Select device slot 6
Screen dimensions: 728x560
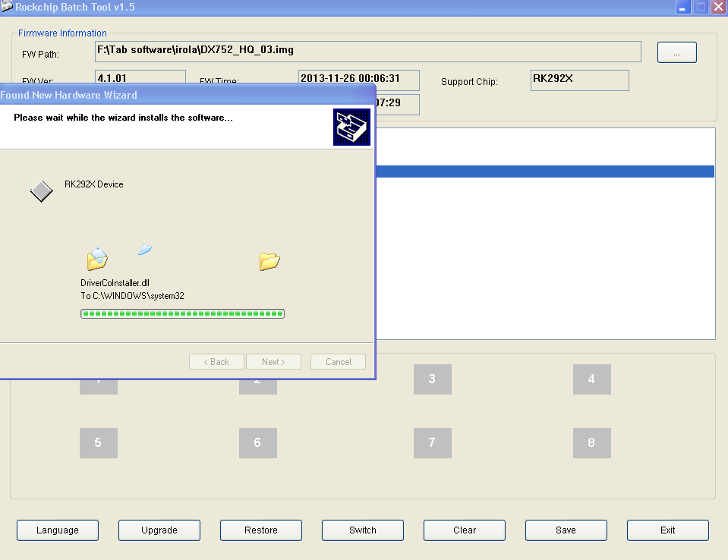pos(257,442)
